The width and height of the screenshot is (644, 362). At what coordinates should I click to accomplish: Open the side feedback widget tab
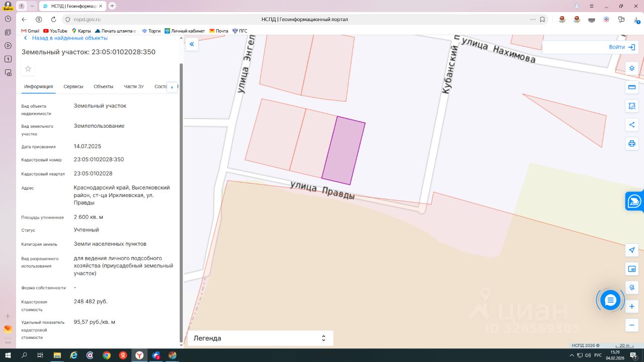click(x=634, y=202)
